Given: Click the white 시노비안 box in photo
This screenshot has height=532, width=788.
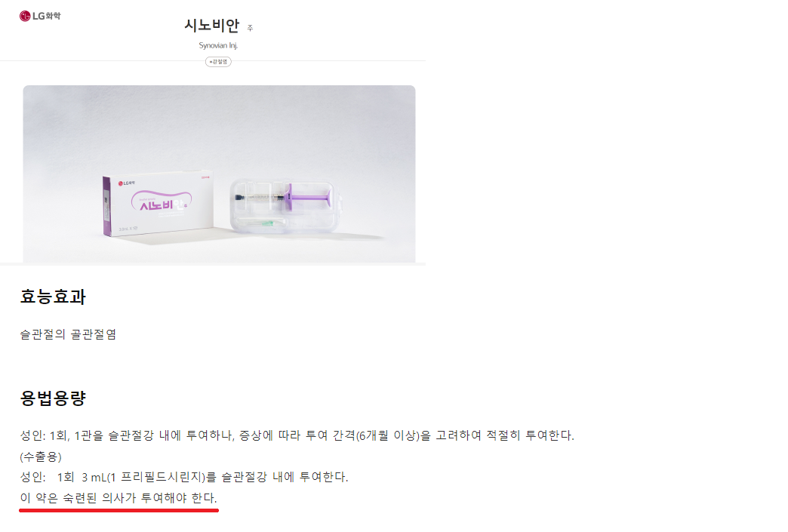Looking at the screenshot, I should 158,204.
